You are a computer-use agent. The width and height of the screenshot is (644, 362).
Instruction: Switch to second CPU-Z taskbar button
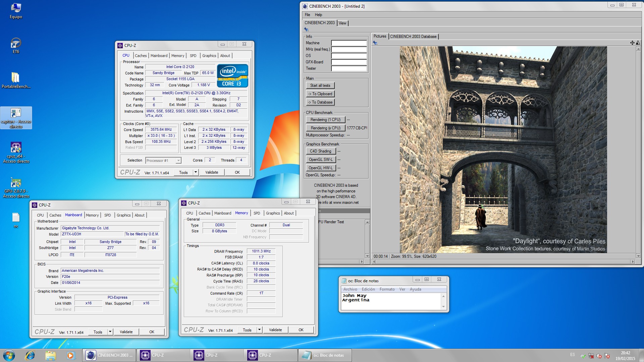point(217,355)
